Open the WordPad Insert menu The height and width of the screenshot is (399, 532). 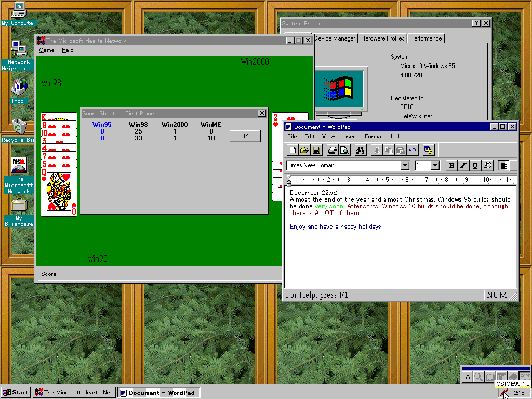[x=350, y=137]
